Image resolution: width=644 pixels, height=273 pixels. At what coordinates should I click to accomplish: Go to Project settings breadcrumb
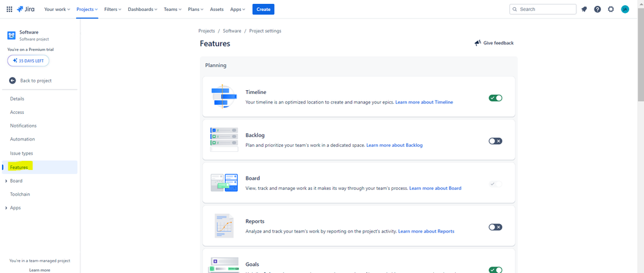coord(266,31)
